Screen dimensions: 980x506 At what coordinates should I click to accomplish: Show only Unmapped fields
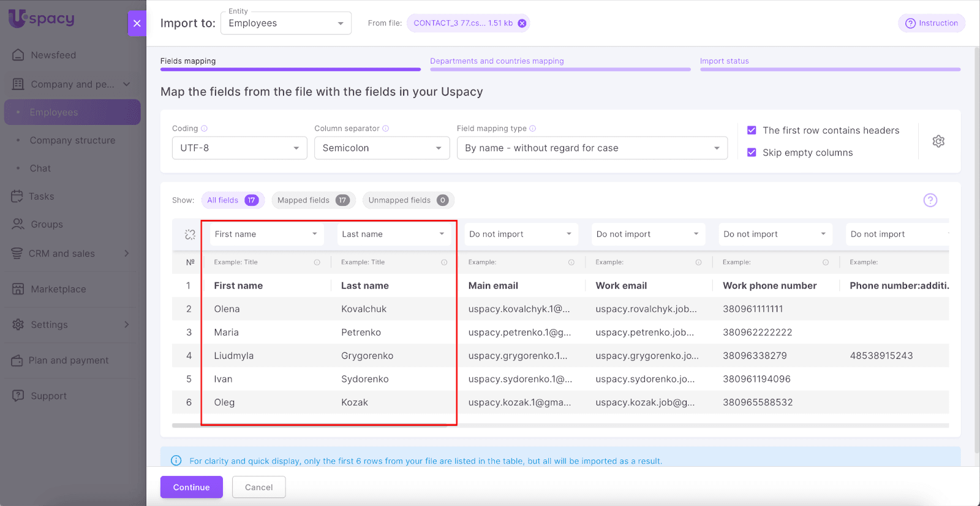click(x=408, y=200)
